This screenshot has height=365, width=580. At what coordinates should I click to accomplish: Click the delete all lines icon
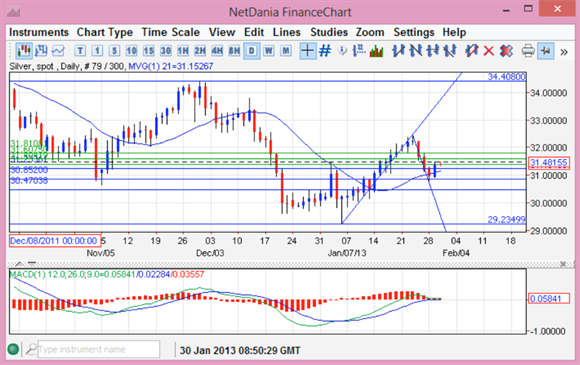(506, 51)
